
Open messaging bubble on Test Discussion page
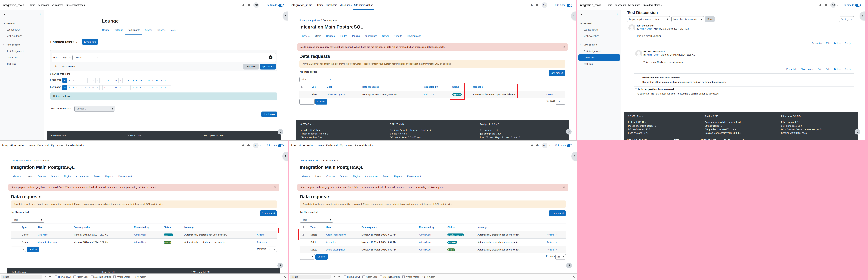click(x=826, y=5)
